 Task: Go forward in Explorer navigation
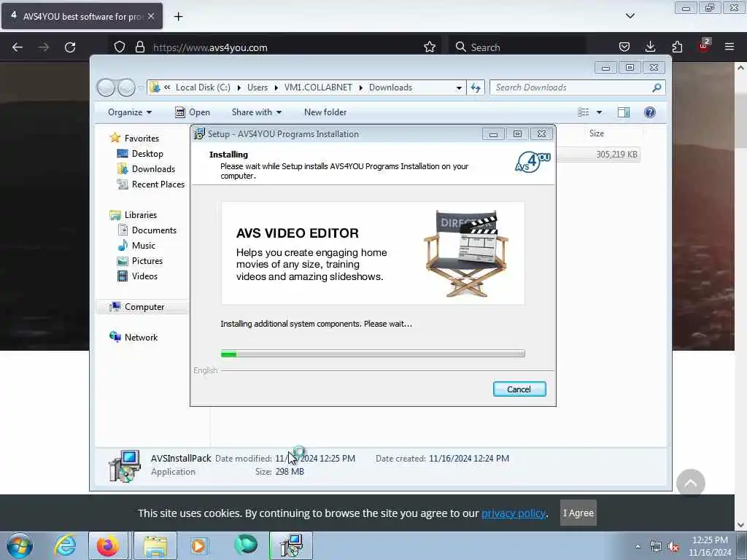(x=127, y=87)
